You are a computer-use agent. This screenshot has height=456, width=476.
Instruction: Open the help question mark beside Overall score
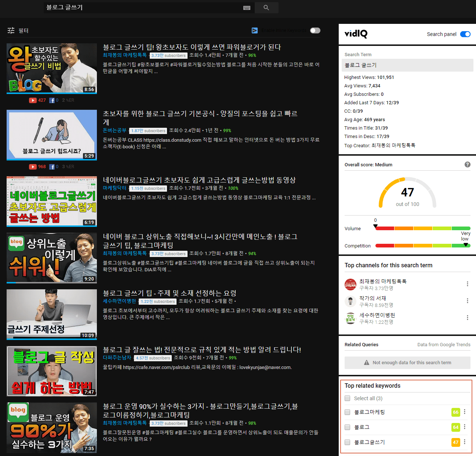point(467,164)
